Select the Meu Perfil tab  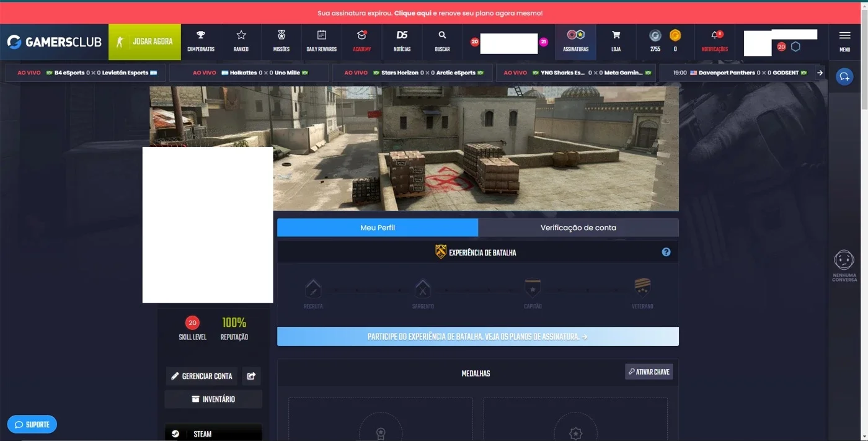[x=378, y=228]
